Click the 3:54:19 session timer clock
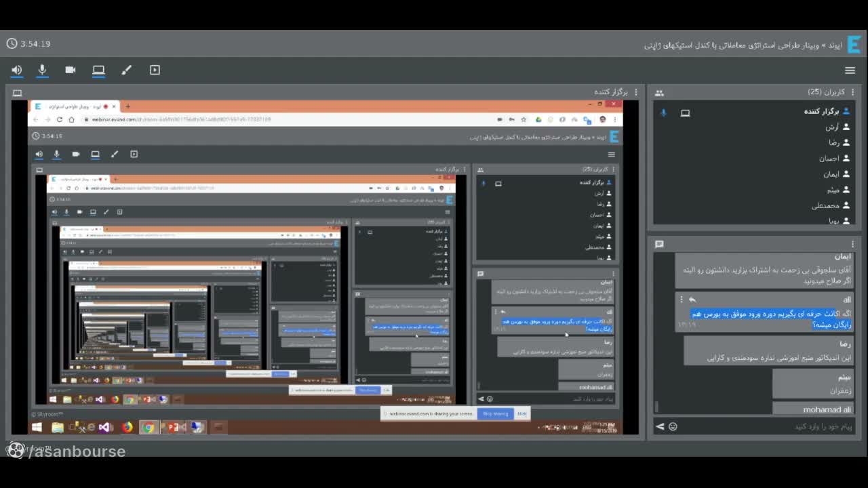The width and height of the screenshot is (868, 488). coord(28,43)
